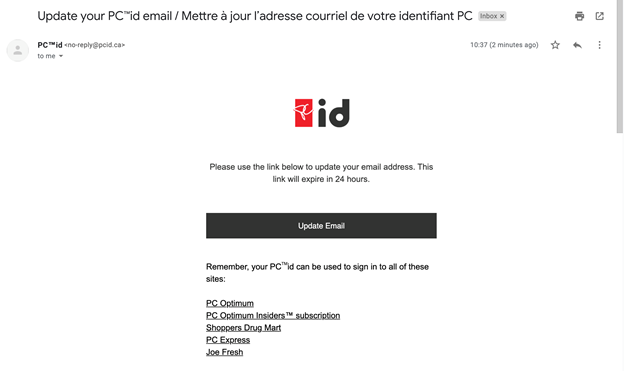Remove the Inbox label with X

point(502,16)
